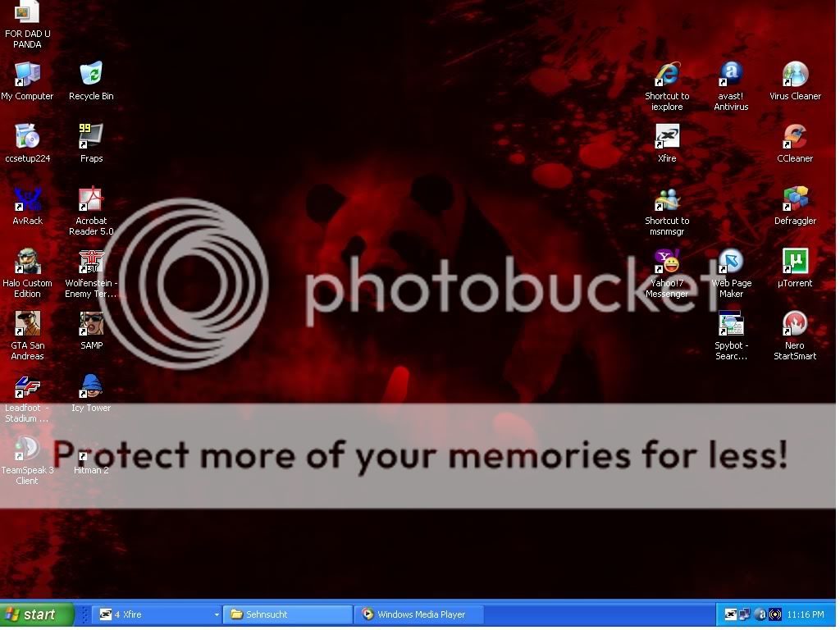Image resolution: width=840 pixels, height=630 pixels.
Task: Launch Icy Tower
Action: [90, 386]
